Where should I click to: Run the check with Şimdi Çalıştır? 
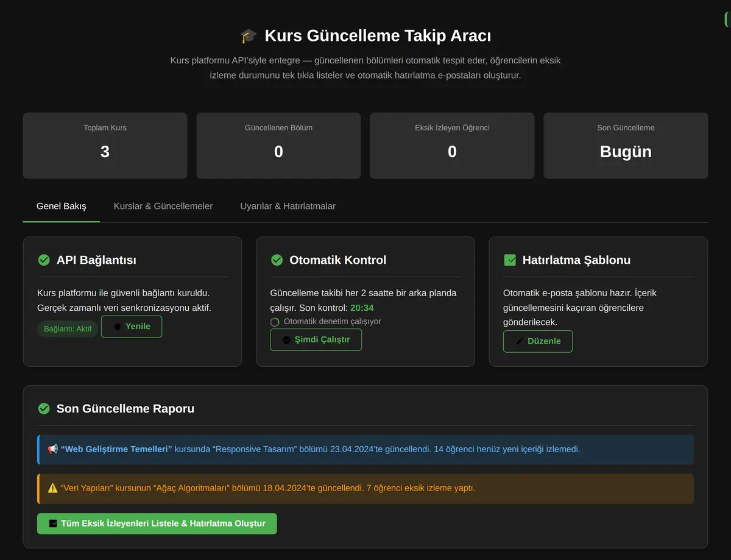pyautogui.click(x=316, y=340)
